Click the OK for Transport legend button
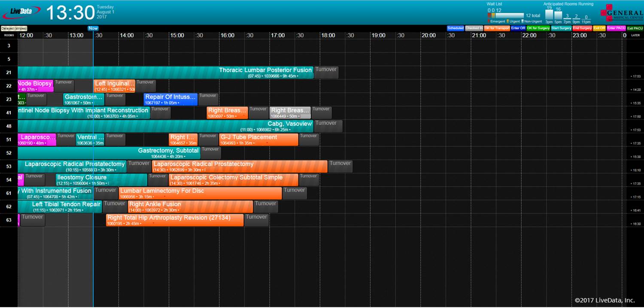Screen dimensions: 644x308 tap(496, 28)
